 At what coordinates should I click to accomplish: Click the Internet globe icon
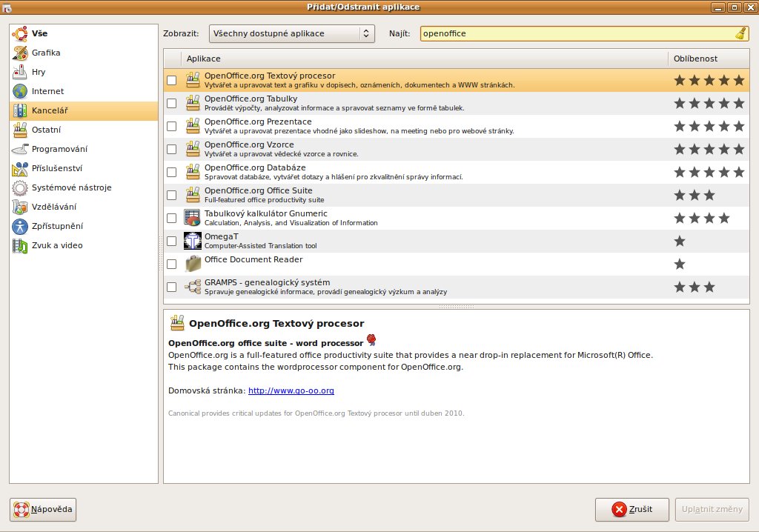click(x=20, y=91)
